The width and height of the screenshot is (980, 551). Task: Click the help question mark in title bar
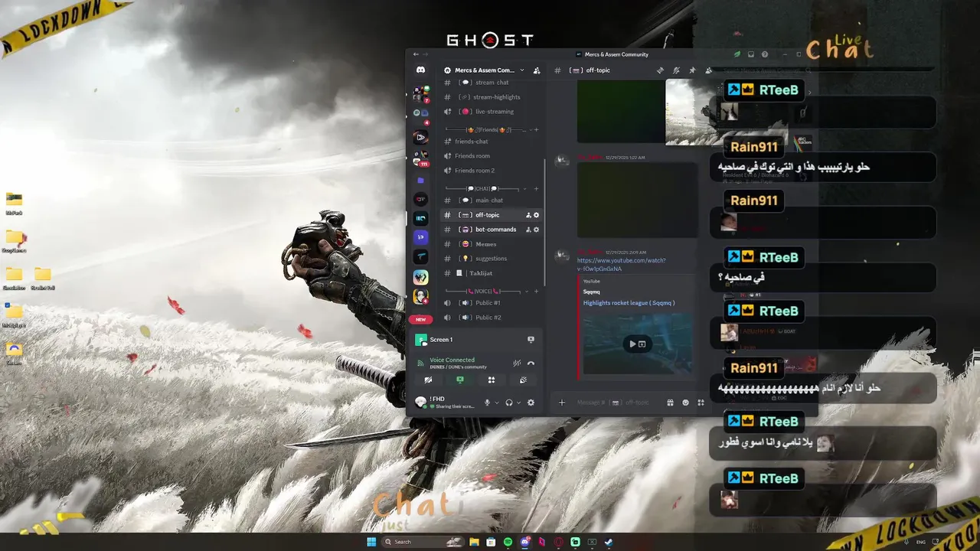(x=765, y=54)
